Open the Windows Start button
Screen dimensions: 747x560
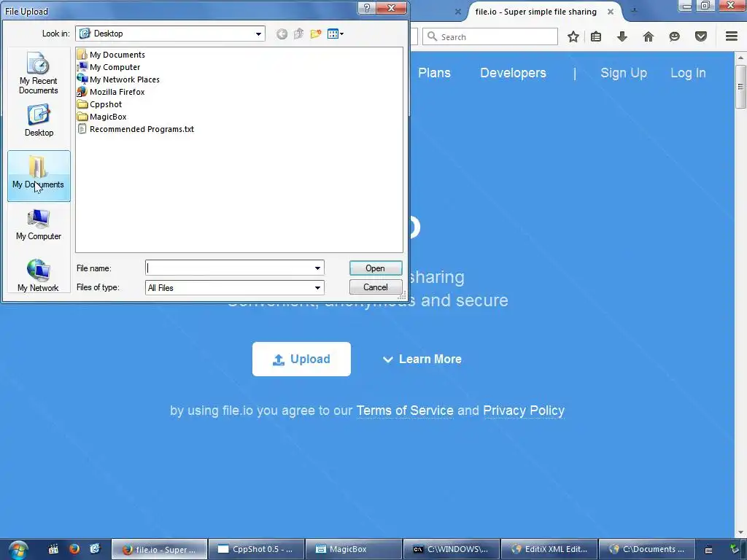[x=18, y=550]
